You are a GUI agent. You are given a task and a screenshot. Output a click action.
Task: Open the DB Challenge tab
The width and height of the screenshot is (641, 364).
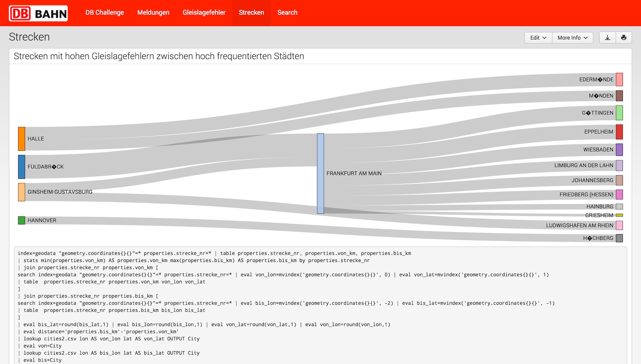click(x=105, y=13)
